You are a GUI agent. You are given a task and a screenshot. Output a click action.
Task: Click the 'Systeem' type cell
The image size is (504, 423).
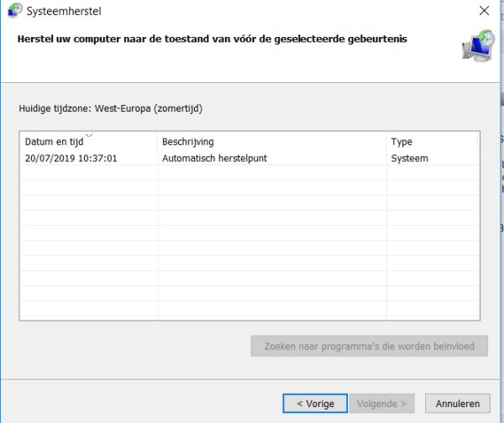point(409,158)
